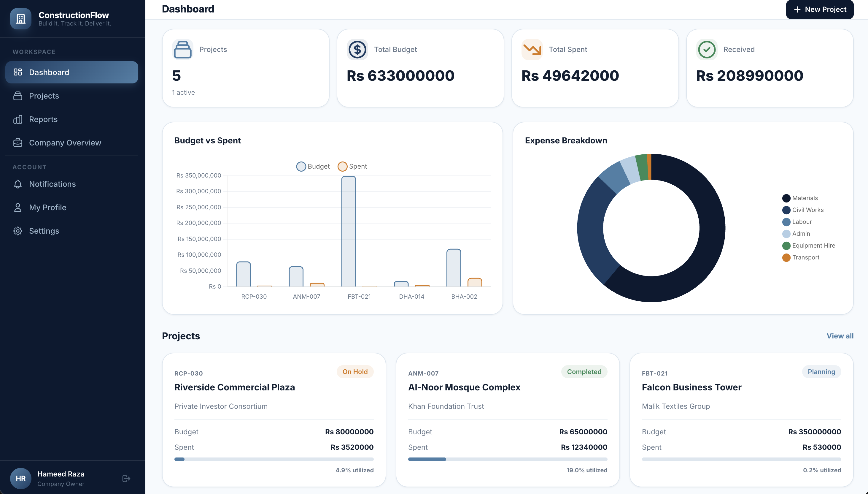Click the Notifications bell icon
Image resolution: width=868 pixels, height=494 pixels.
[x=18, y=184]
